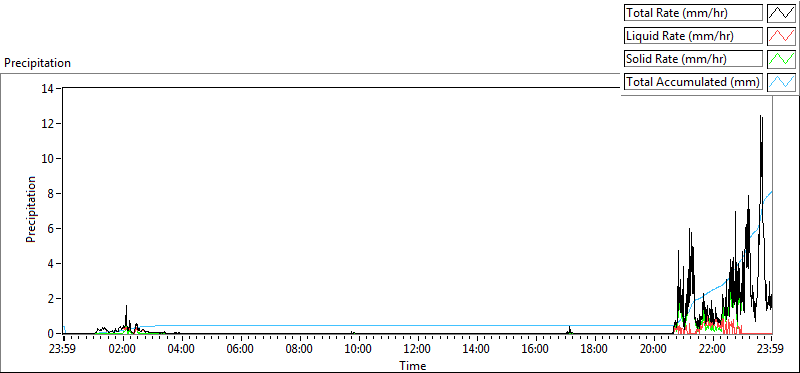Click the Total Accumulated blue line swatch
The image size is (800, 373).
(782, 82)
